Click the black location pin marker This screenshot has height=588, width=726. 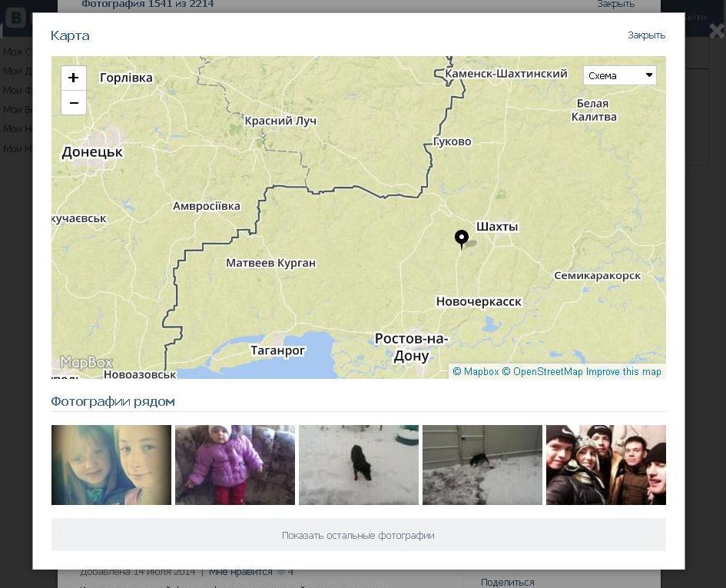coord(461,238)
